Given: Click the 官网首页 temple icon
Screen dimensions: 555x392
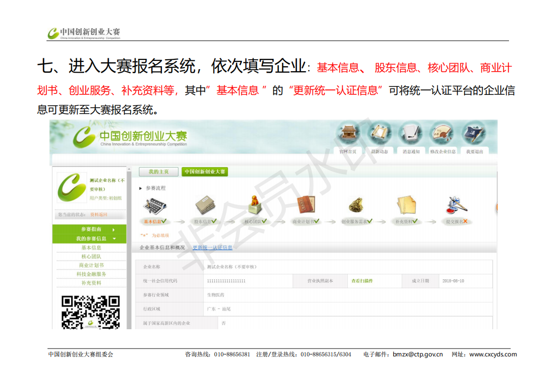Looking at the screenshot, I should [x=349, y=133].
